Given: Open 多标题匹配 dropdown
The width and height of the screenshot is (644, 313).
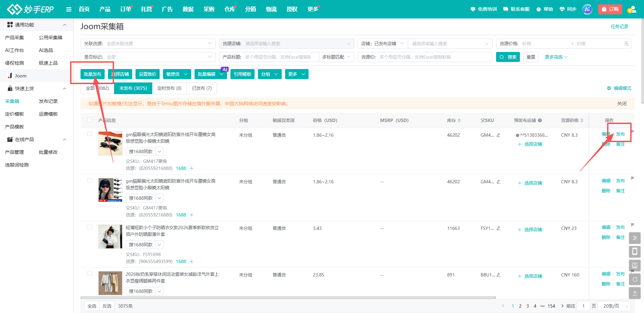Looking at the screenshot, I should (x=336, y=57).
